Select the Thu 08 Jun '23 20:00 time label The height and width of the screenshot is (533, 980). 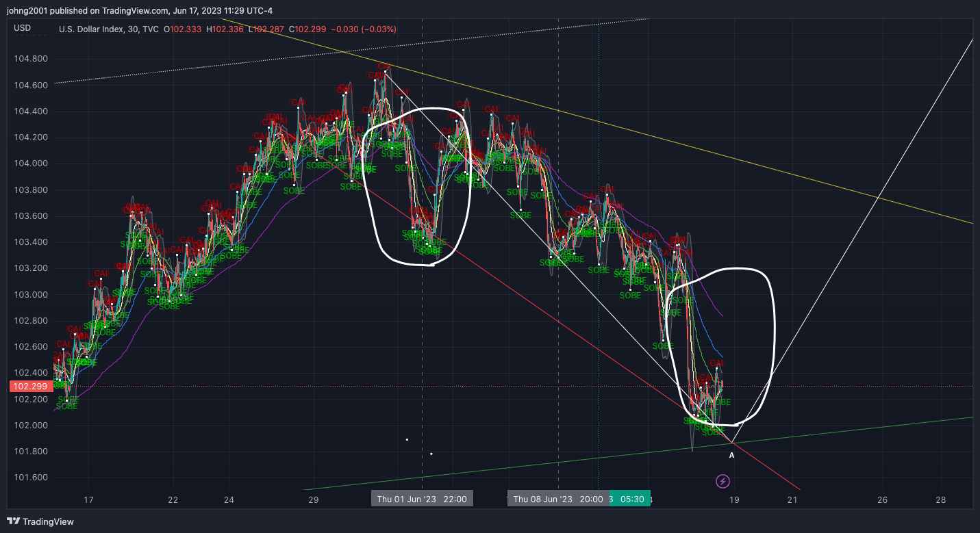click(558, 499)
